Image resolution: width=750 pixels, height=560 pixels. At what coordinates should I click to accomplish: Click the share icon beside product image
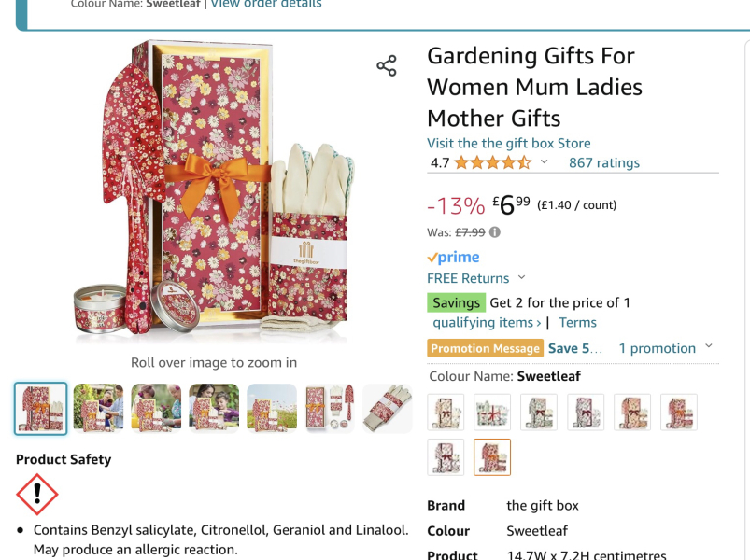[x=387, y=65]
